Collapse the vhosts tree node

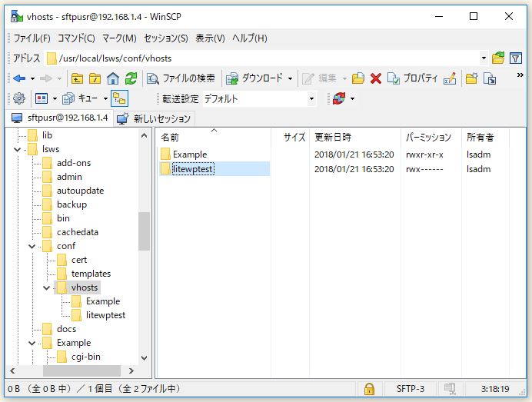46,287
